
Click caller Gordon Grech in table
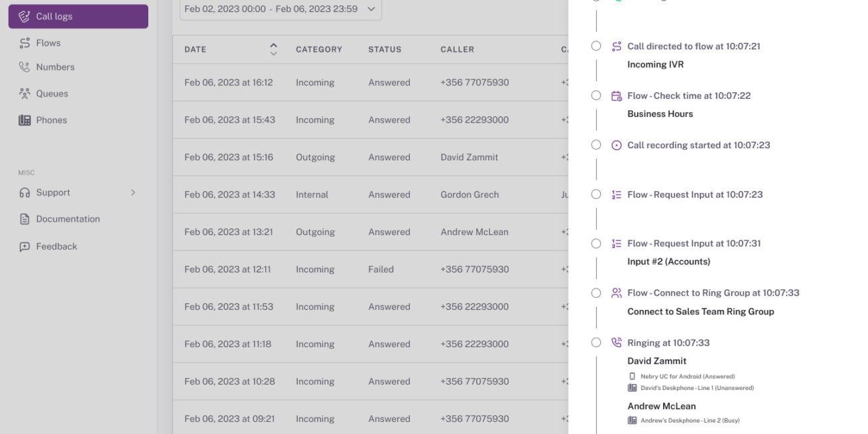click(470, 195)
